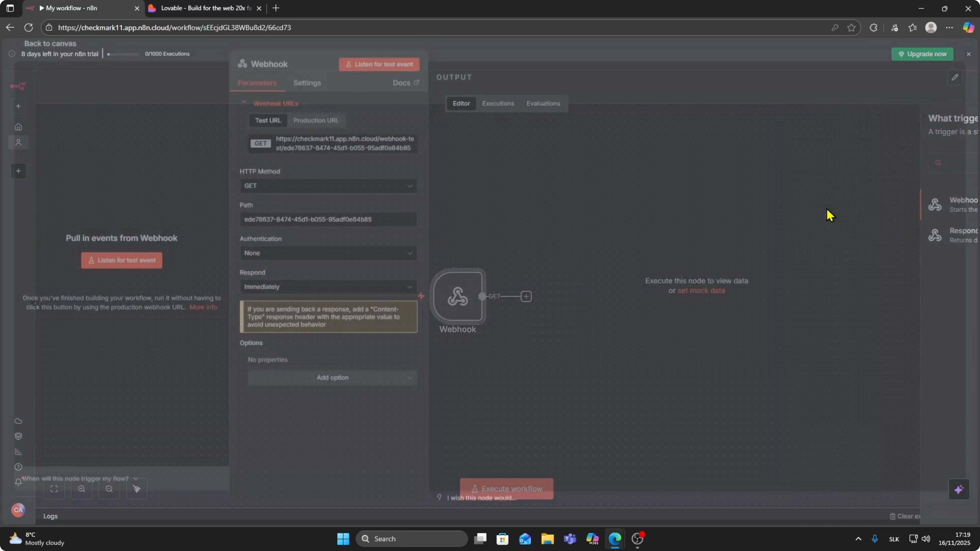Screen dimensions: 980x551
Task: Dismiss the trial banner with X
Action: [x=969, y=54]
